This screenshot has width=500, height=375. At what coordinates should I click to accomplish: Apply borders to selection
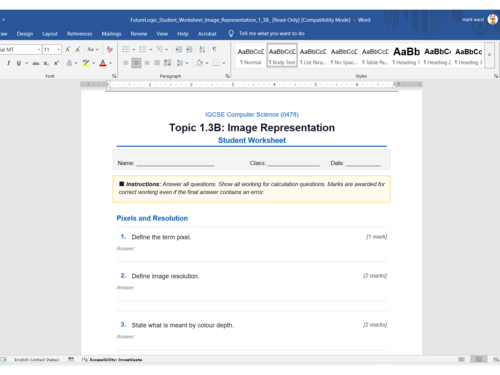pyautogui.click(x=216, y=63)
